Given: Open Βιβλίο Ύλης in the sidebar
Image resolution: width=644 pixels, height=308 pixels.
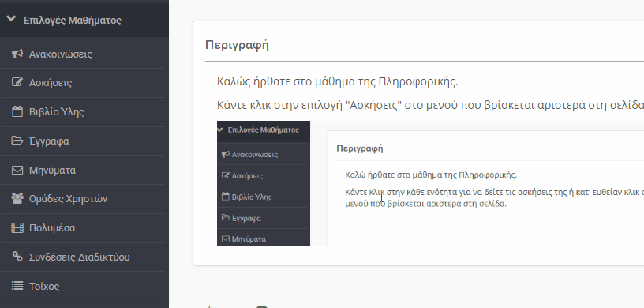Looking at the screenshot, I should 56,112.
